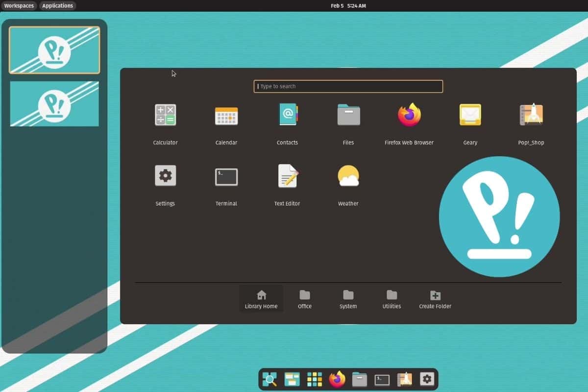This screenshot has height=392, width=588.
Task: Open the workspaces overview icon in the dock
Action: [x=292, y=379]
